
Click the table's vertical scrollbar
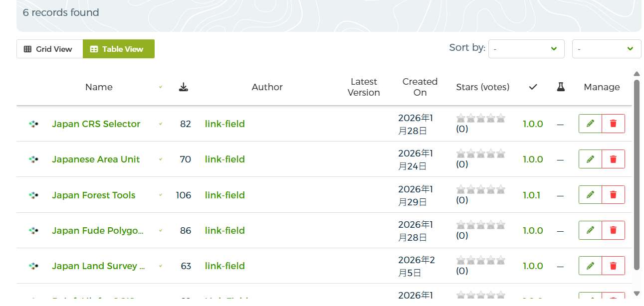(636, 174)
